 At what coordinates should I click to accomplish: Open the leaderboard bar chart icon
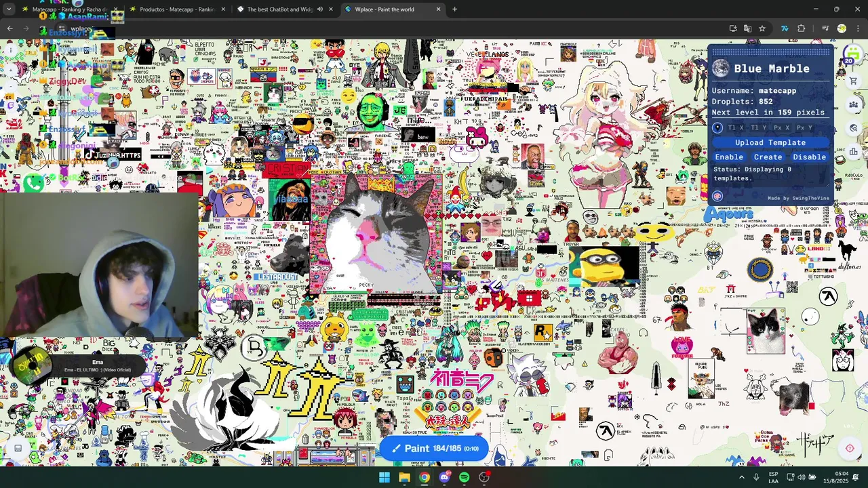pos(854,152)
